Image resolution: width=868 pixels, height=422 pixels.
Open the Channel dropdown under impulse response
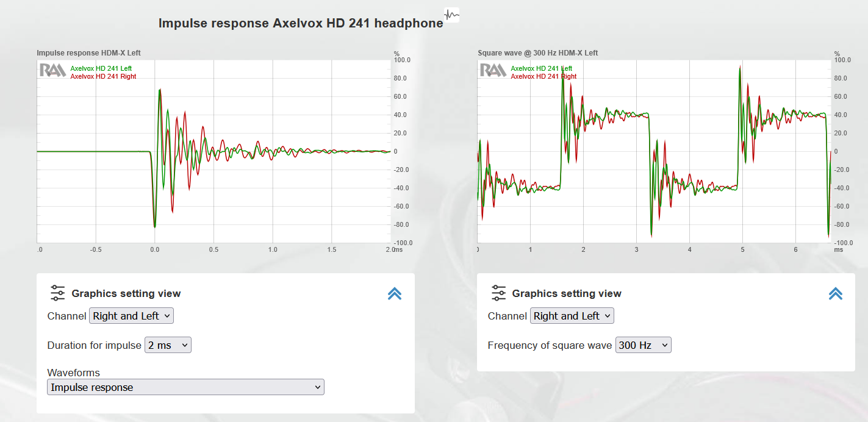coord(131,316)
